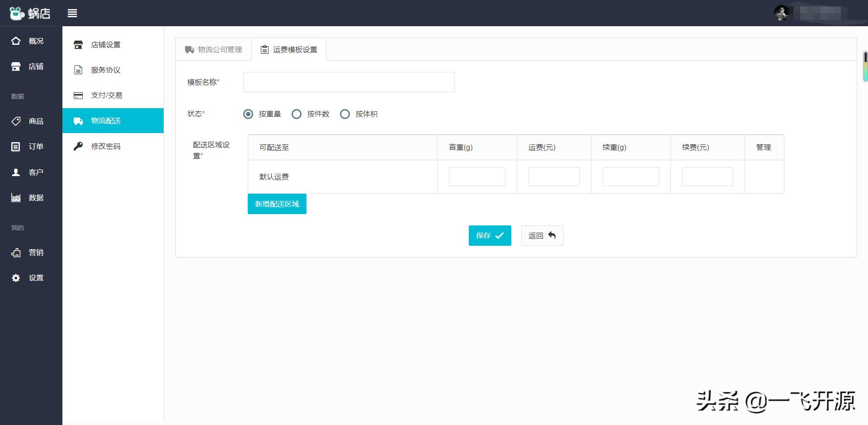The width and height of the screenshot is (868, 425).
Task: Select the 支付/交易 payment icon
Action: coord(78,95)
